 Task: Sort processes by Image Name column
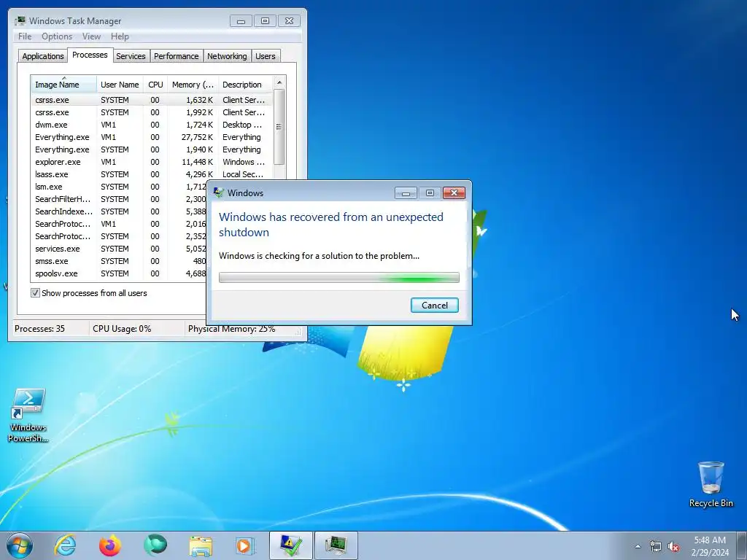[64, 85]
